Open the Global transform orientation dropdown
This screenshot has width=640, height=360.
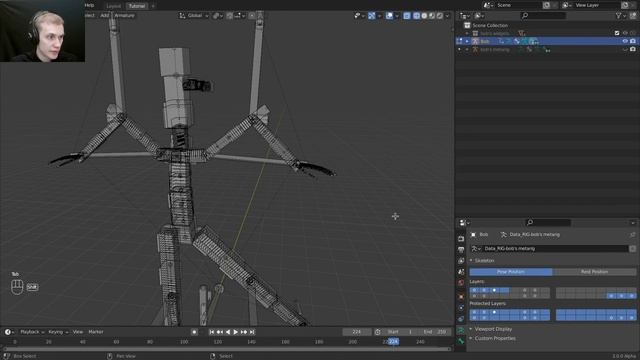194,16
